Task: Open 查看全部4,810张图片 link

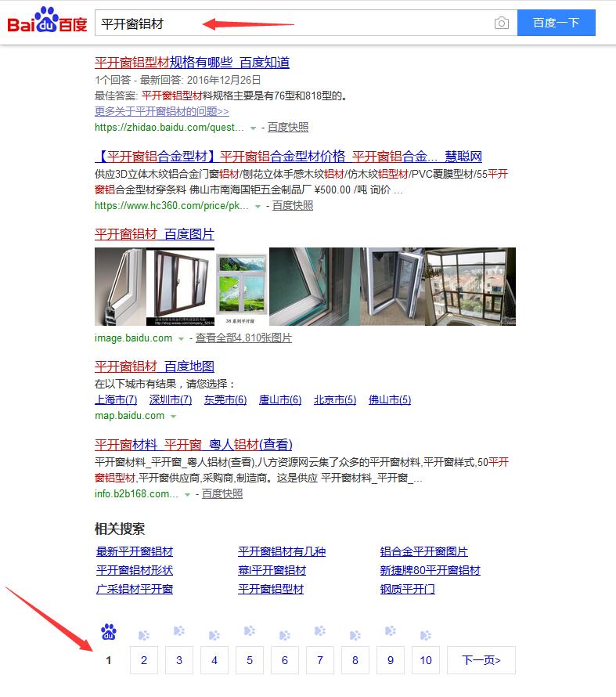Action: [x=243, y=338]
